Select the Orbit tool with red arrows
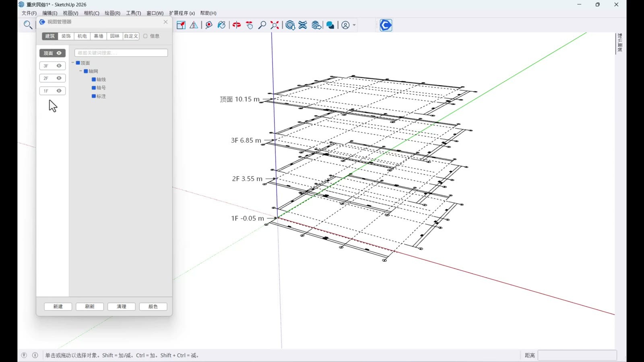The image size is (644, 362). (x=237, y=25)
